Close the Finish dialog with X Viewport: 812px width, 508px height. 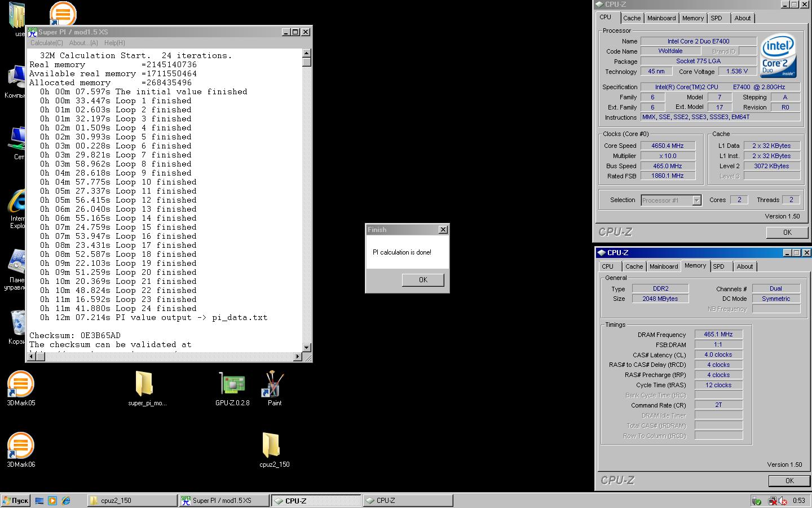click(443, 229)
